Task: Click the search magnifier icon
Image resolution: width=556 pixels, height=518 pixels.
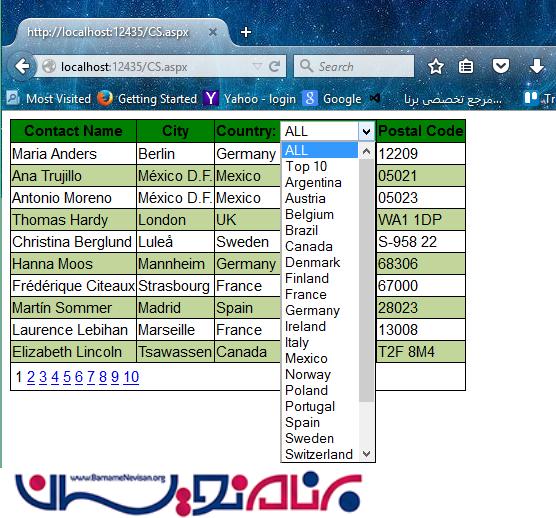Action: pos(306,66)
